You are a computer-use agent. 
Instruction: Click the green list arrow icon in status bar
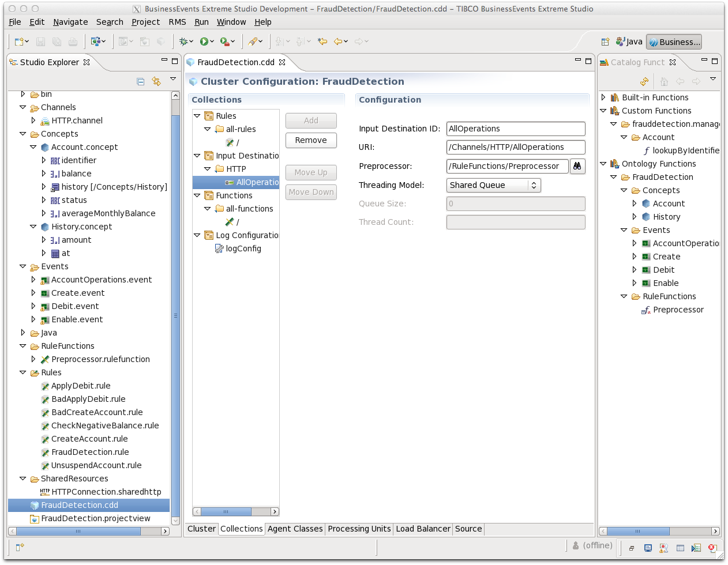tap(696, 548)
